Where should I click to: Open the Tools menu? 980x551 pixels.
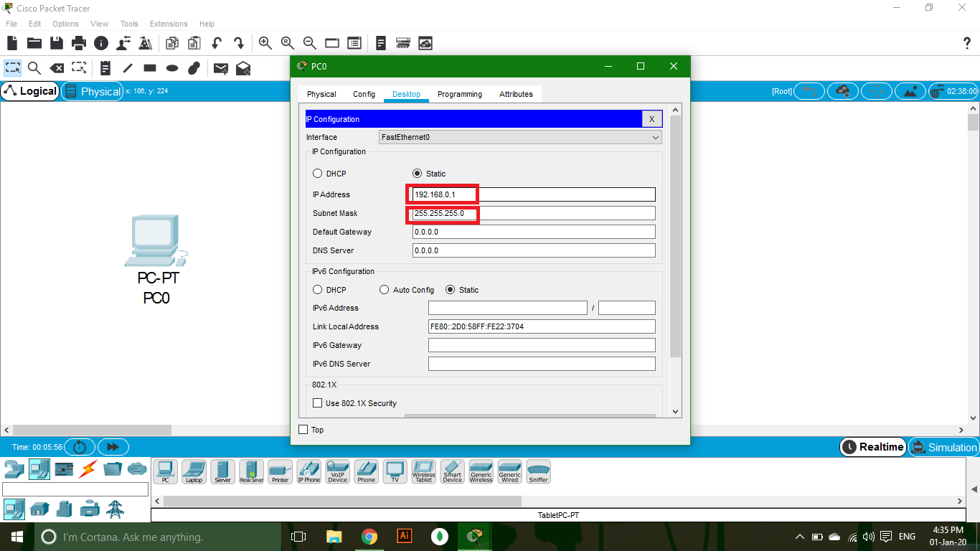click(129, 24)
